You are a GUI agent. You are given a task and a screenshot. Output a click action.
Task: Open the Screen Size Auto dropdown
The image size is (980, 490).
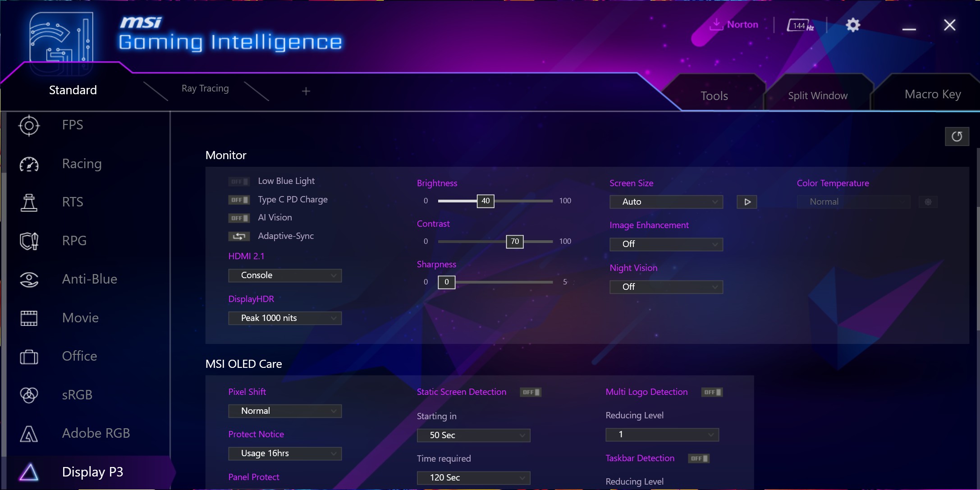coord(666,202)
